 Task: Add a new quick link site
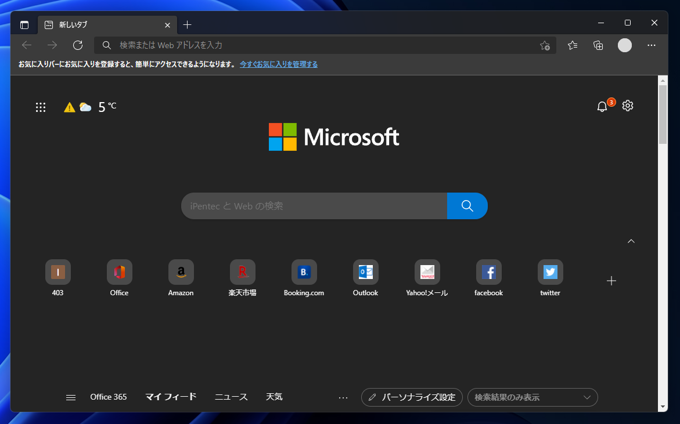(x=611, y=281)
